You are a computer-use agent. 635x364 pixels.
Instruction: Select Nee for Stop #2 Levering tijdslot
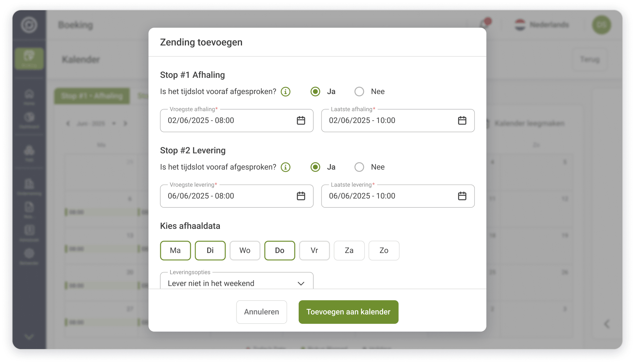pos(359,167)
